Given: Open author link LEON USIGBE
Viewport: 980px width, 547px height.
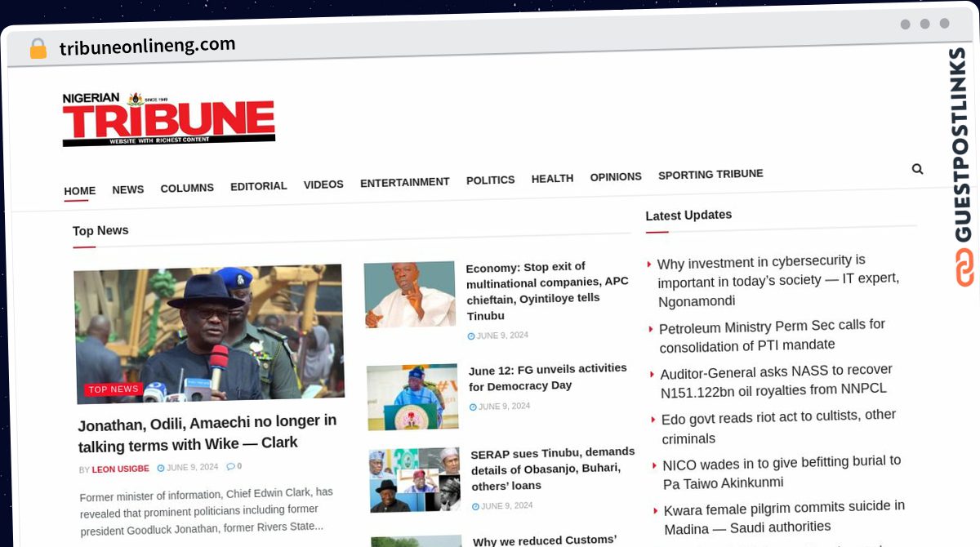Looking at the screenshot, I should (121, 469).
